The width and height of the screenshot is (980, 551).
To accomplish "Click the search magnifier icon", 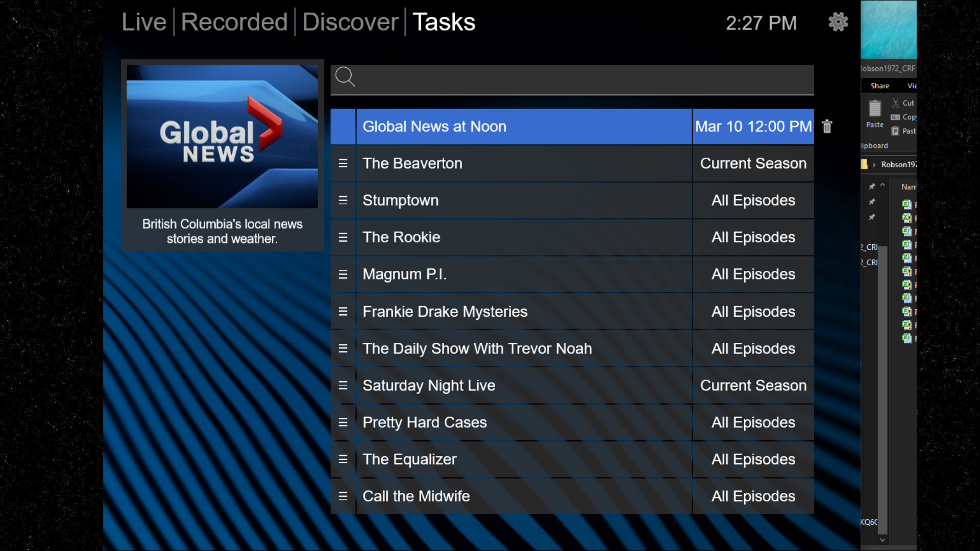I will (345, 77).
